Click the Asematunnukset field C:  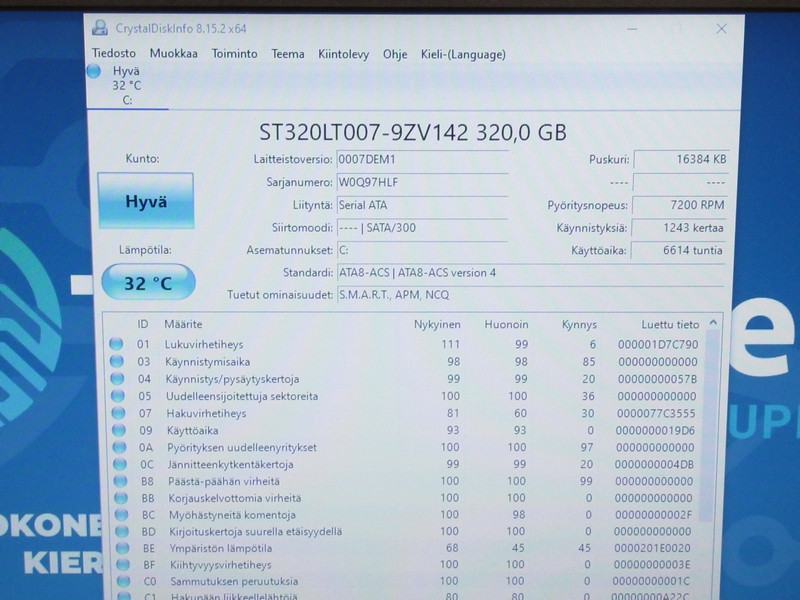(x=422, y=250)
